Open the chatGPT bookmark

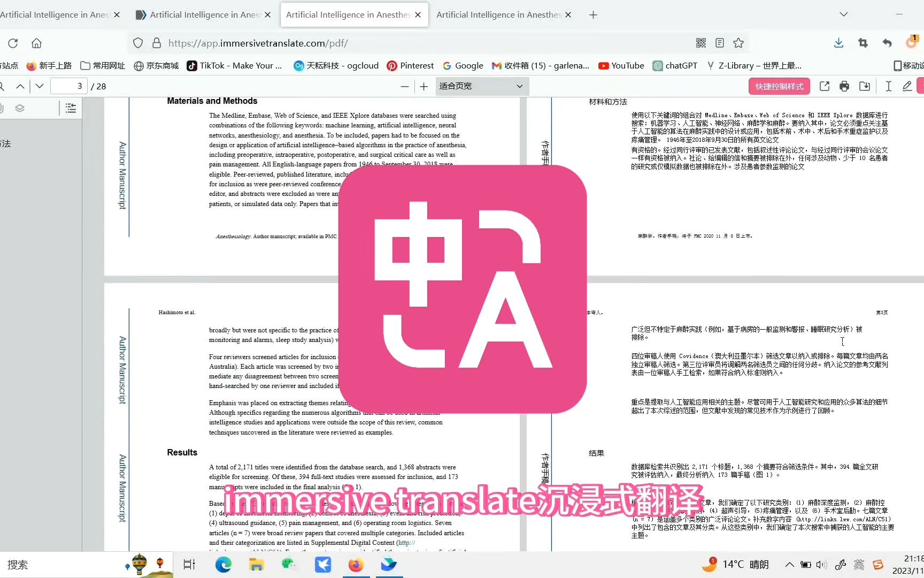675,66
